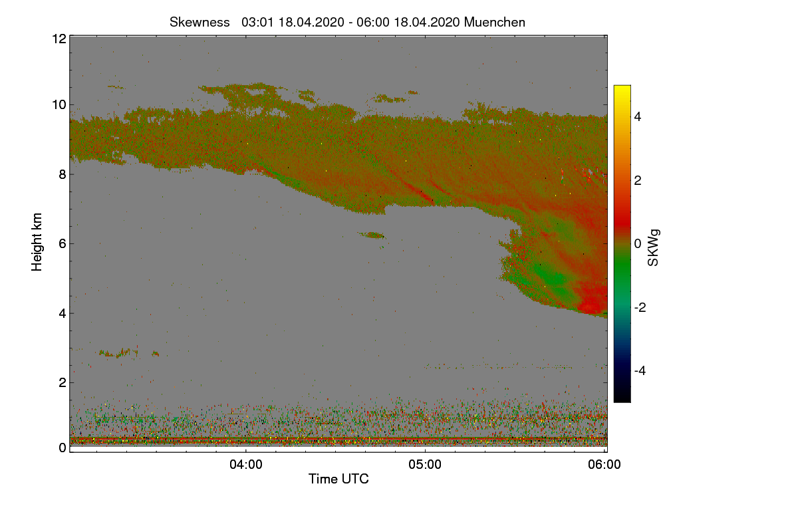The image size is (798, 532).
Task: Click the 05:00 time tick label
Action: pyautogui.click(x=425, y=465)
